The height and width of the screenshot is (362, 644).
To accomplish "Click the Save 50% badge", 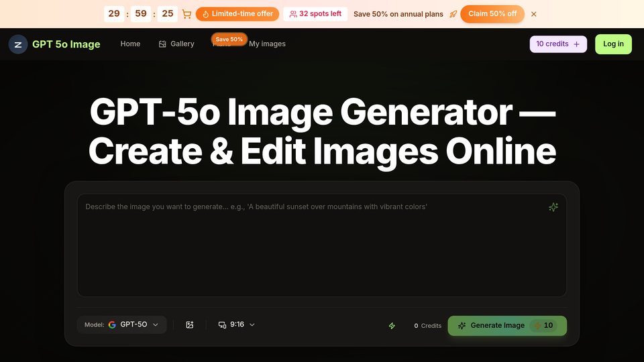I will (229, 39).
